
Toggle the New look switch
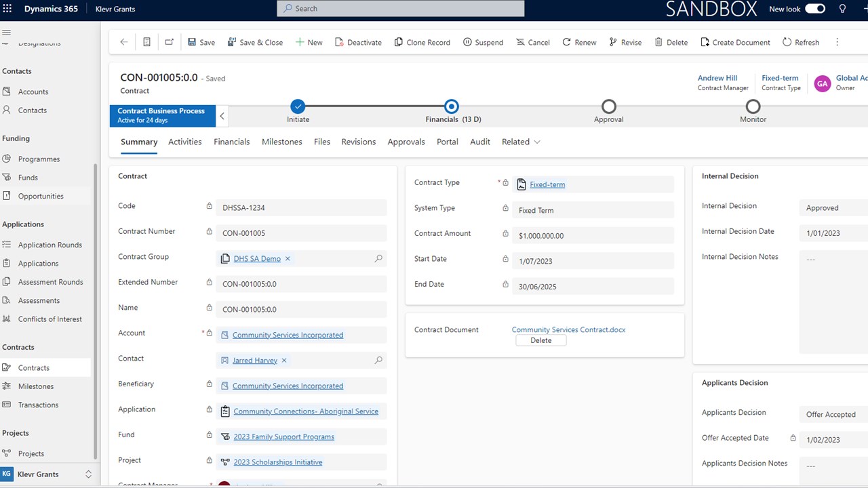click(815, 9)
